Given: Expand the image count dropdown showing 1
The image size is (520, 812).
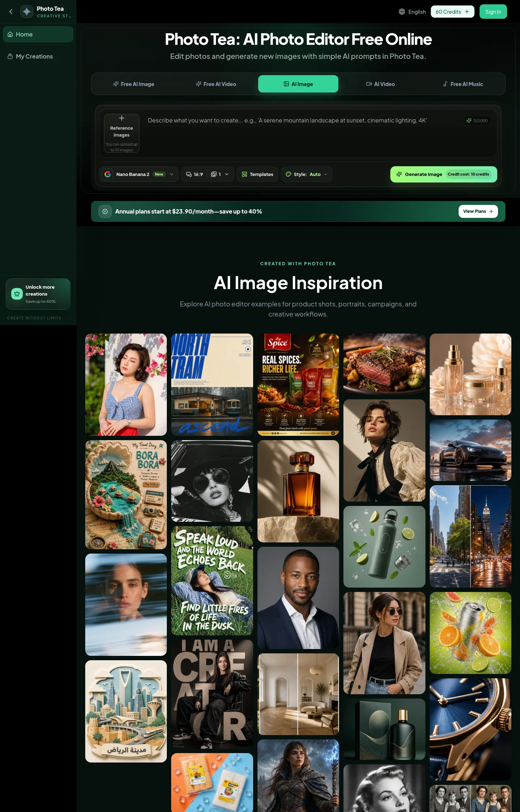Looking at the screenshot, I should (220, 174).
